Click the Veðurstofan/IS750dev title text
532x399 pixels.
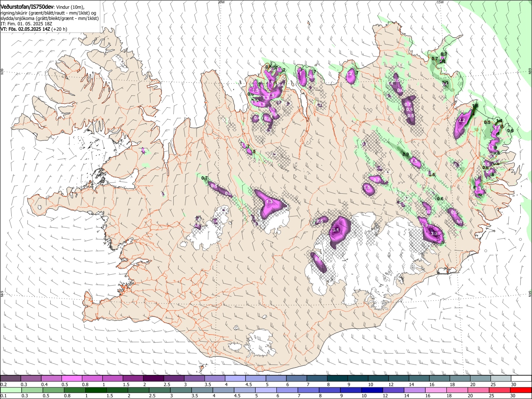coord(27,7)
